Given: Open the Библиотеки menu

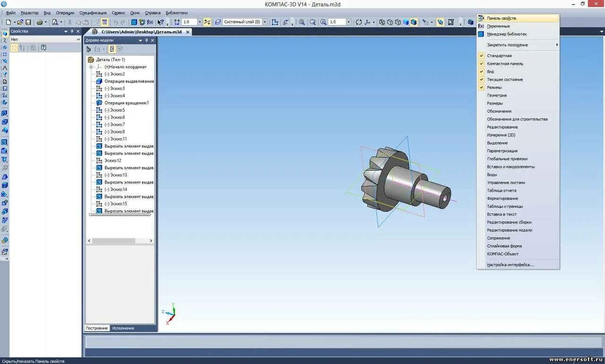Looking at the screenshot, I should point(177,13).
